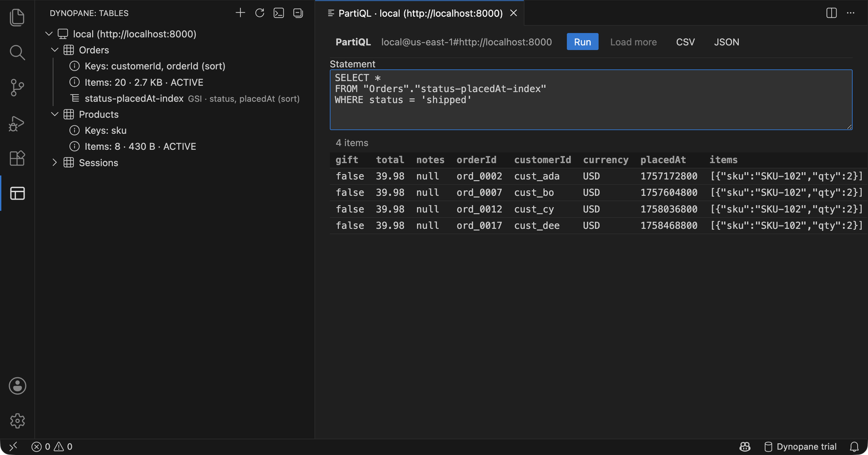Collapse the local localhost:8000 connection
The height and width of the screenshot is (455, 868).
tap(49, 34)
